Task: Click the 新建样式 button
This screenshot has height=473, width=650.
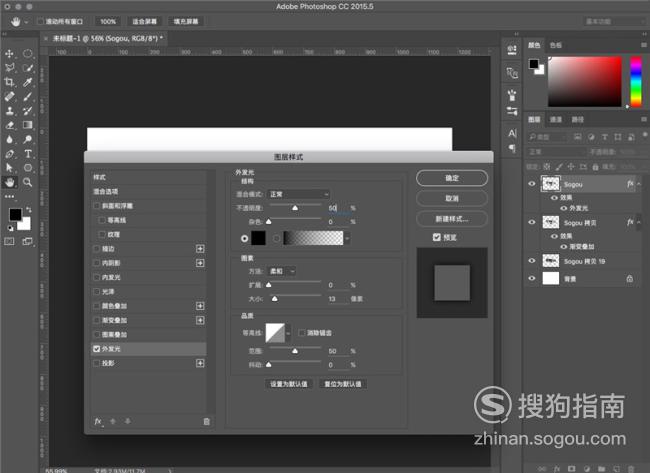Action: point(452,219)
